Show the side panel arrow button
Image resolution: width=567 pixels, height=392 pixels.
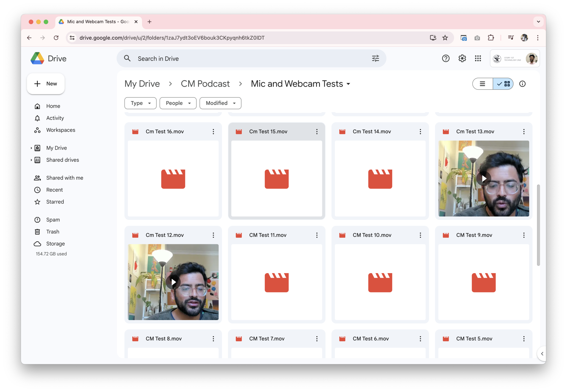[542, 354]
